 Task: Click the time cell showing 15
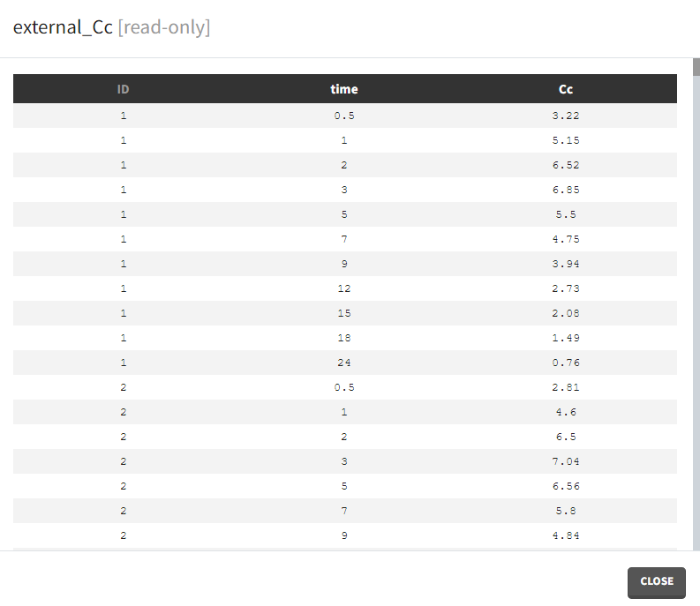(x=344, y=313)
